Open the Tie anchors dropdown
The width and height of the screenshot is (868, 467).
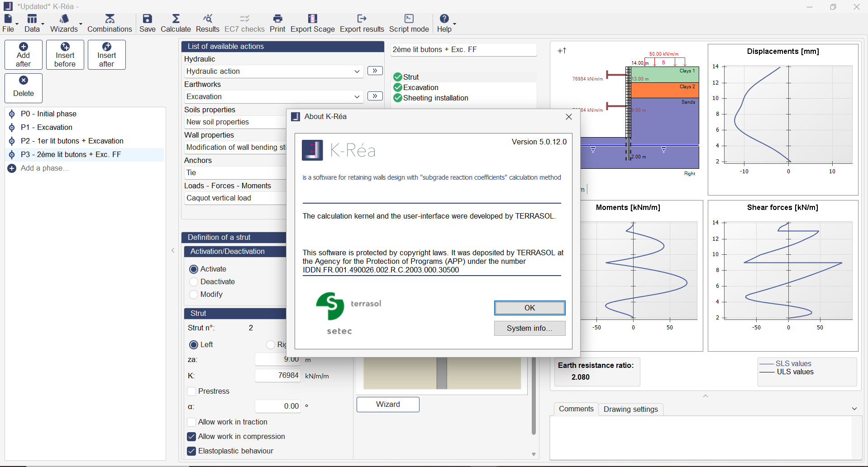[235, 173]
